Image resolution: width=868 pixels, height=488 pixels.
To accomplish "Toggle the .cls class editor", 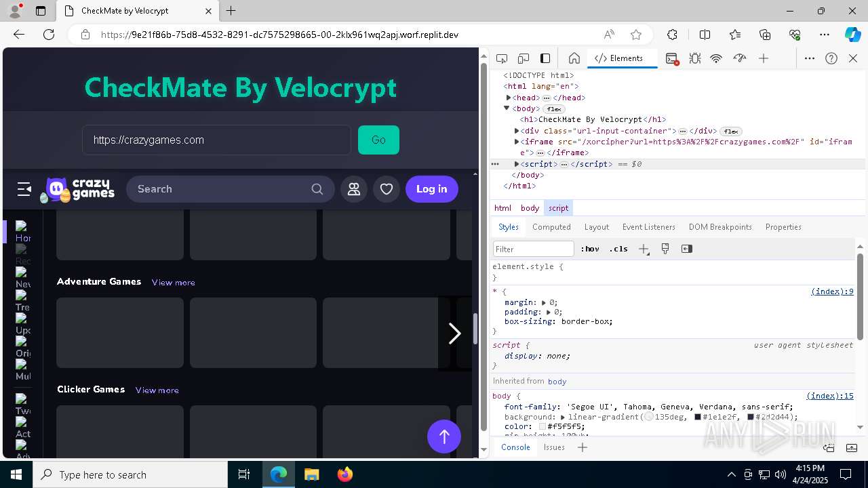I will (618, 249).
